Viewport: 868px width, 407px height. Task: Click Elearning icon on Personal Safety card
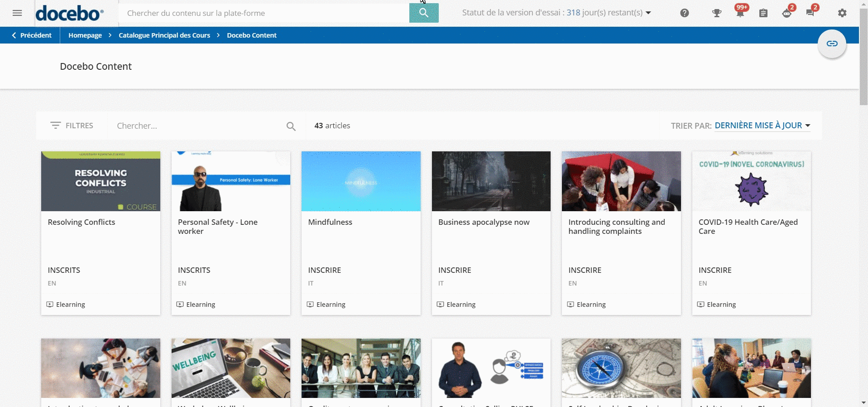[180, 305]
